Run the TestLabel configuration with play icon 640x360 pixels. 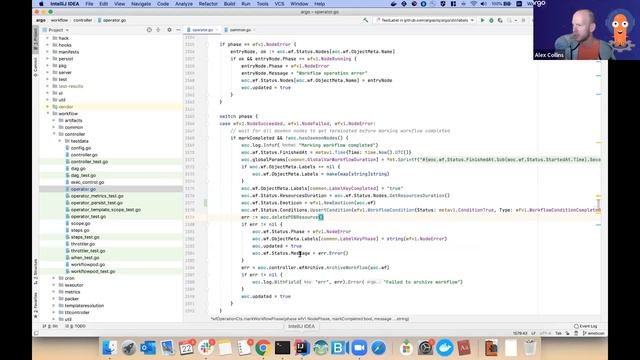coord(482,20)
